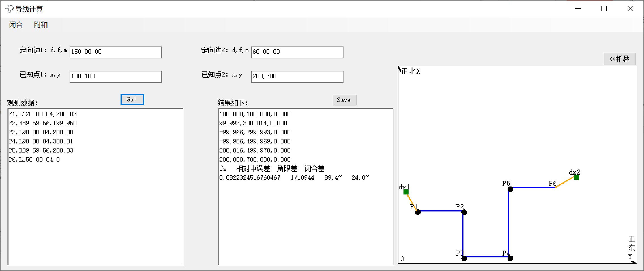This screenshot has width=644, height=271.
Task: Click observation row P5,R89 59 56,200.03
Action: 41,150
